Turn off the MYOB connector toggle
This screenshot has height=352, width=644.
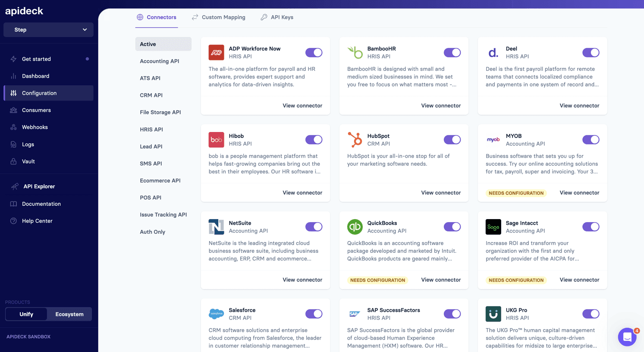[591, 140]
